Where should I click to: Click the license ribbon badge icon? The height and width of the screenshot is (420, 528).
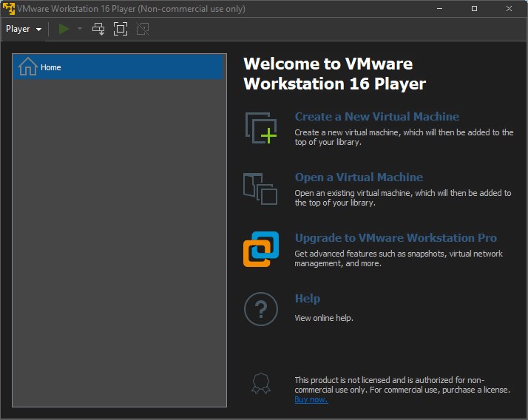click(x=261, y=383)
